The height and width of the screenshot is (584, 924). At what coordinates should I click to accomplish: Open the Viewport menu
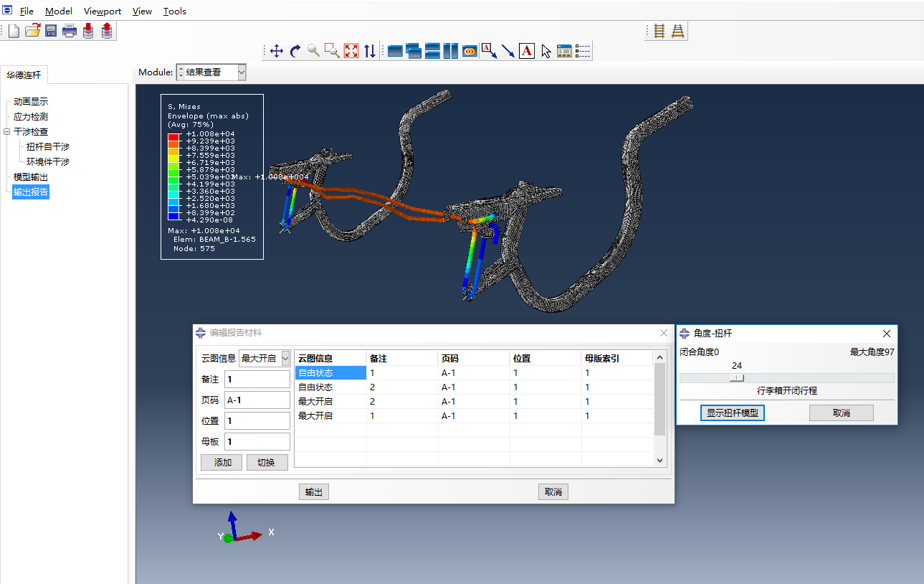pyautogui.click(x=103, y=11)
